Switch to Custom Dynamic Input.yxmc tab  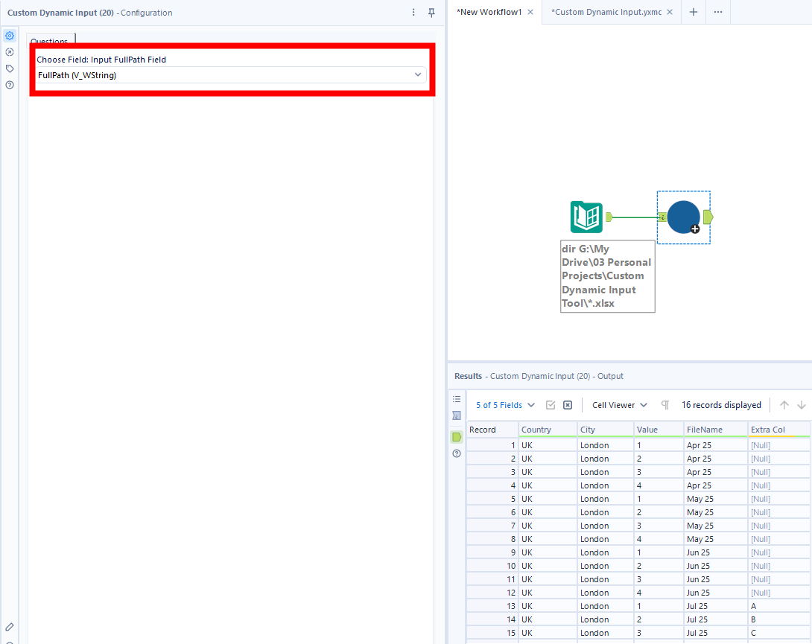606,13
